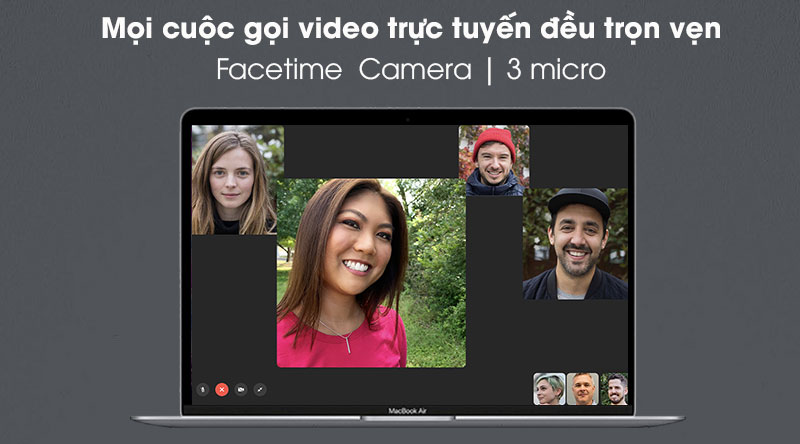
Task: Click the "3 micro" text
Action: [x=556, y=69]
